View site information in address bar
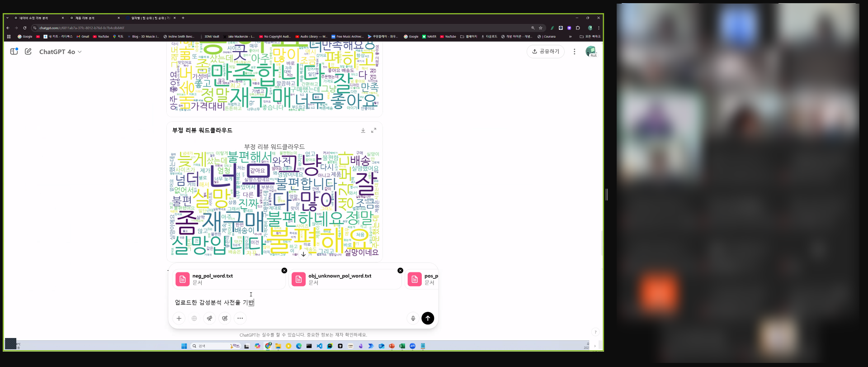This screenshot has height=367, width=868. (x=35, y=28)
